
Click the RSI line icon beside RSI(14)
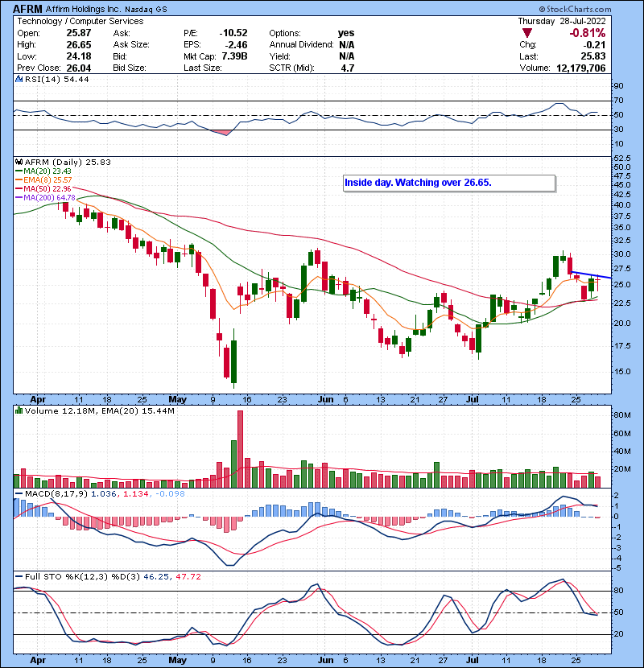(x=19, y=79)
